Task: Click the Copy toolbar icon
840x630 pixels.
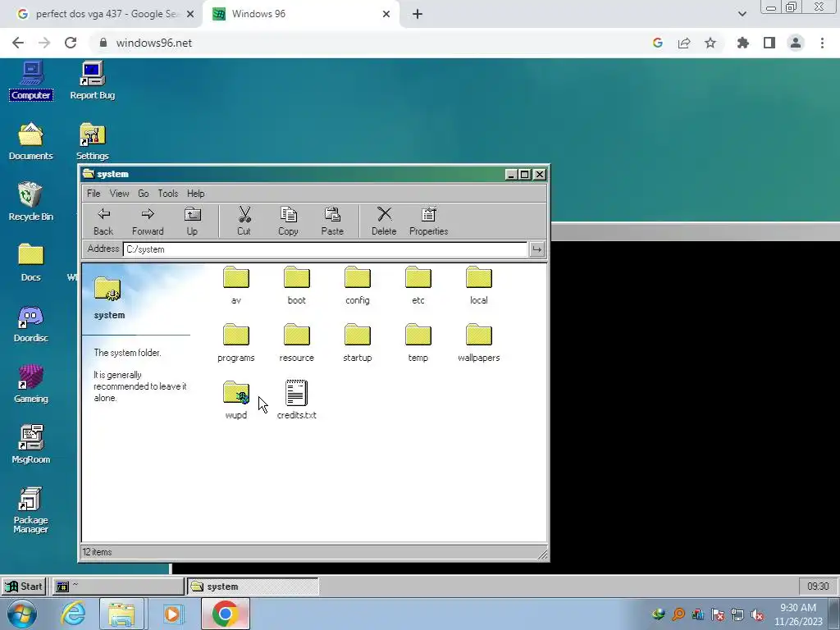Action: point(288,221)
